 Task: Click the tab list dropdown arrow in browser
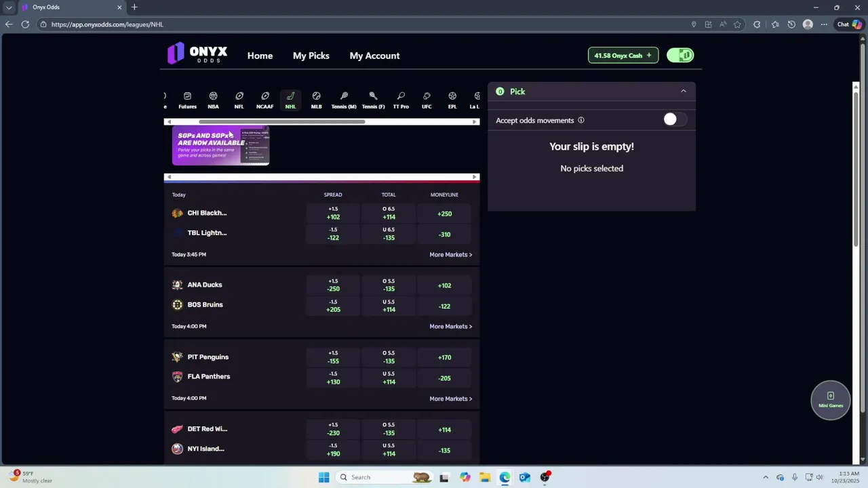click(x=9, y=7)
